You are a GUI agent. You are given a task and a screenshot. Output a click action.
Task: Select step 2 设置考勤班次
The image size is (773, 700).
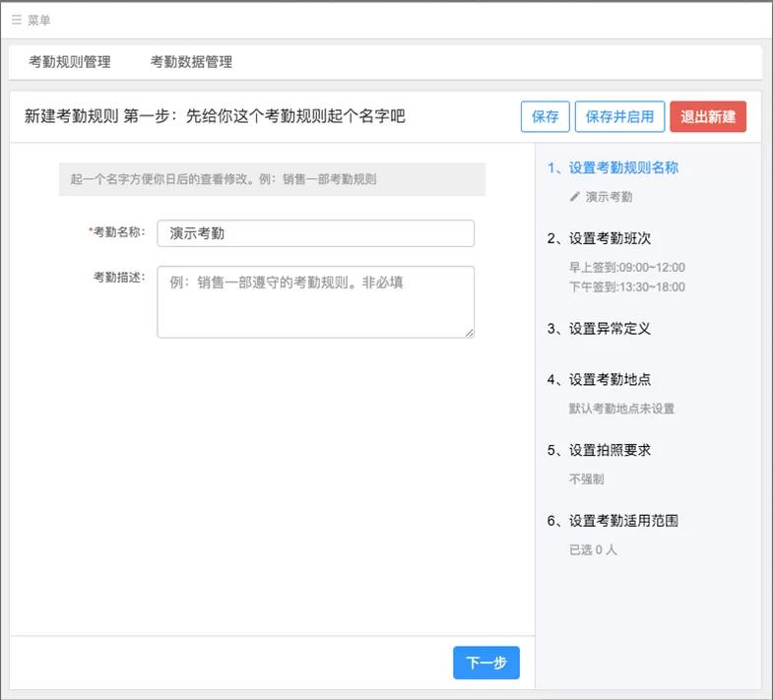click(599, 238)
